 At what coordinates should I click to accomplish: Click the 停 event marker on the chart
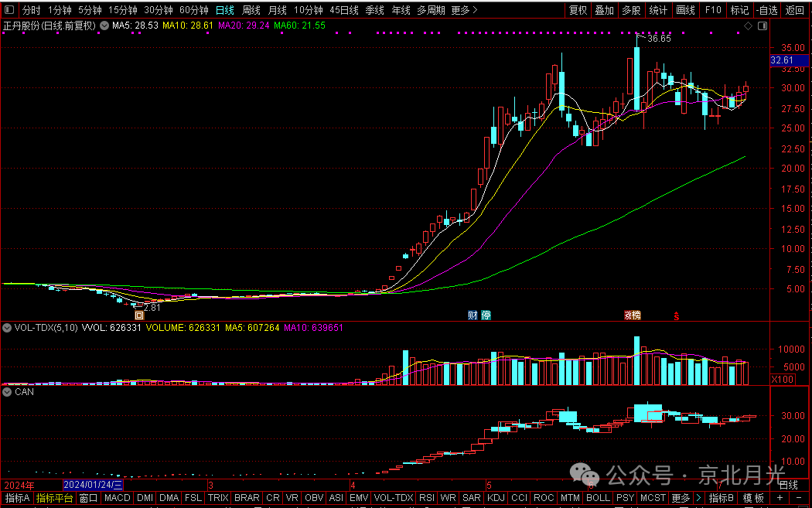486,315
